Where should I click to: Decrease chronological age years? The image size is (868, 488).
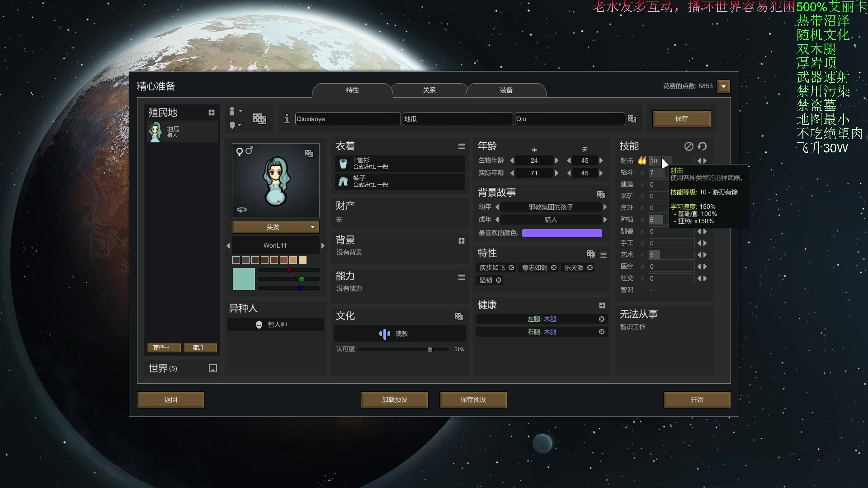[512, 173]
